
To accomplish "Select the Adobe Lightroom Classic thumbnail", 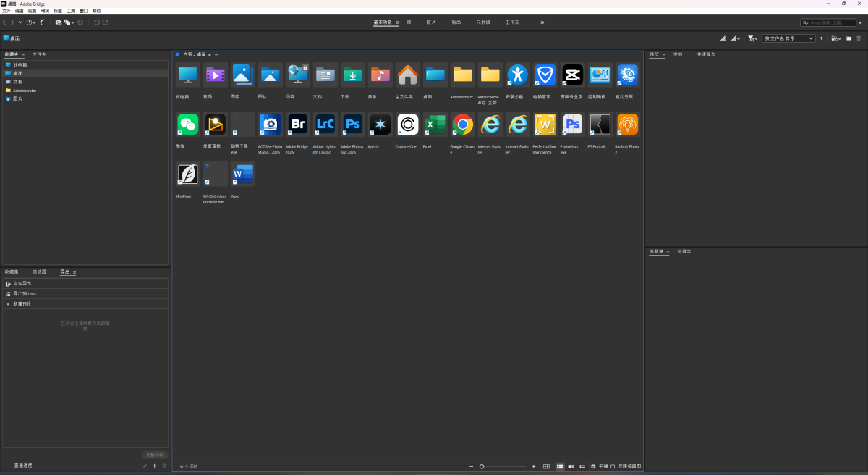I will coord(325,125).
